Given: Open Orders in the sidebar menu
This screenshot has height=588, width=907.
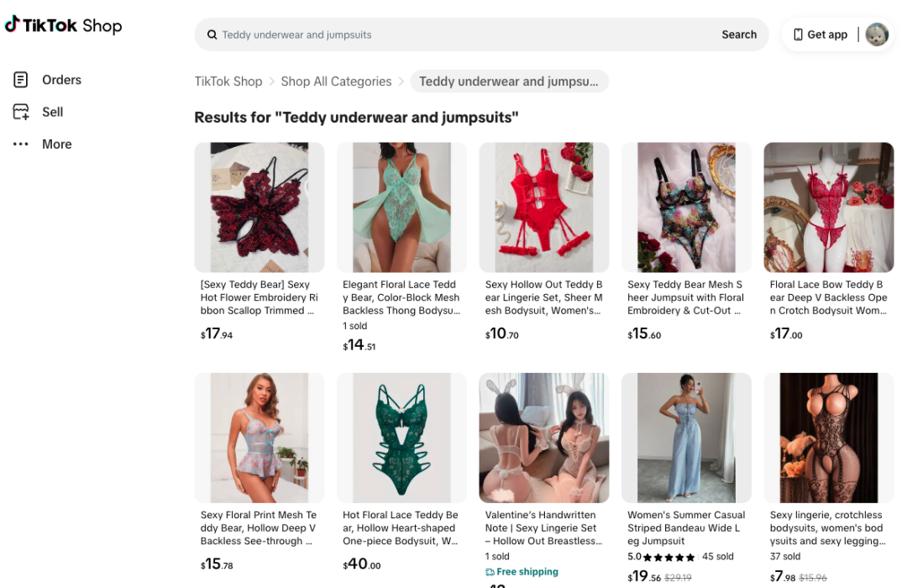Looking at the screenshot, I should click(x=61, y=80).
